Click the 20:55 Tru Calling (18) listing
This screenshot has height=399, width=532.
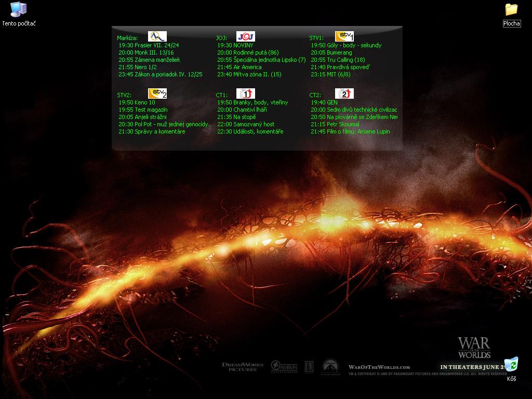click(338, 60)
